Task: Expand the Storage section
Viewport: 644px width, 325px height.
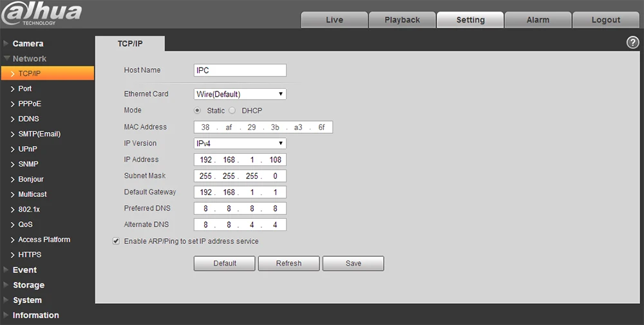Action: (x=28, y=285)
